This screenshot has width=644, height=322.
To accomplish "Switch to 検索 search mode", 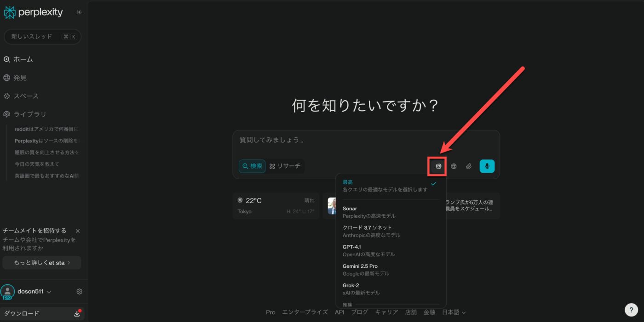I will pos(252,166).
